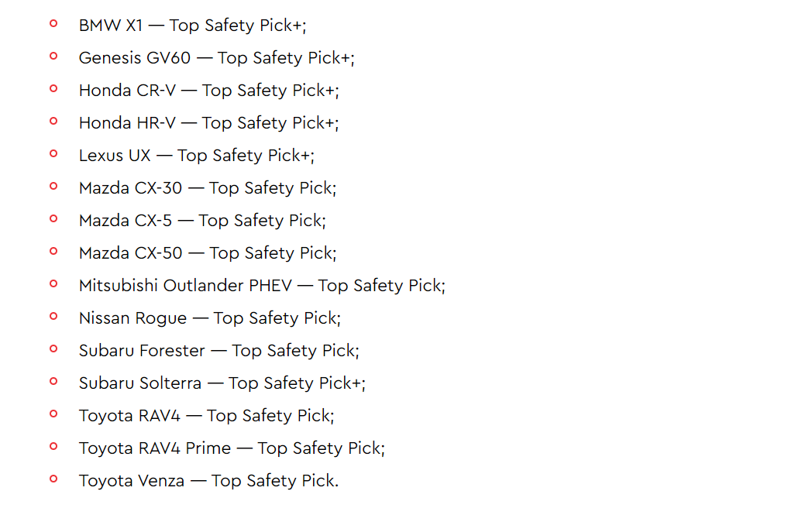The width and height of the screenshot is (812, 515).
Task: Click the Nissan Rogue list item
Action: tap(210, 318)
